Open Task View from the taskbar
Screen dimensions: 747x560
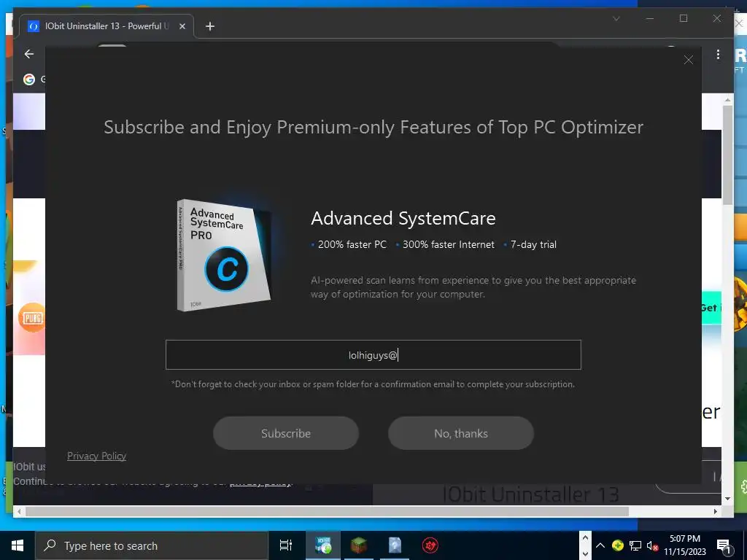[286, 545]
